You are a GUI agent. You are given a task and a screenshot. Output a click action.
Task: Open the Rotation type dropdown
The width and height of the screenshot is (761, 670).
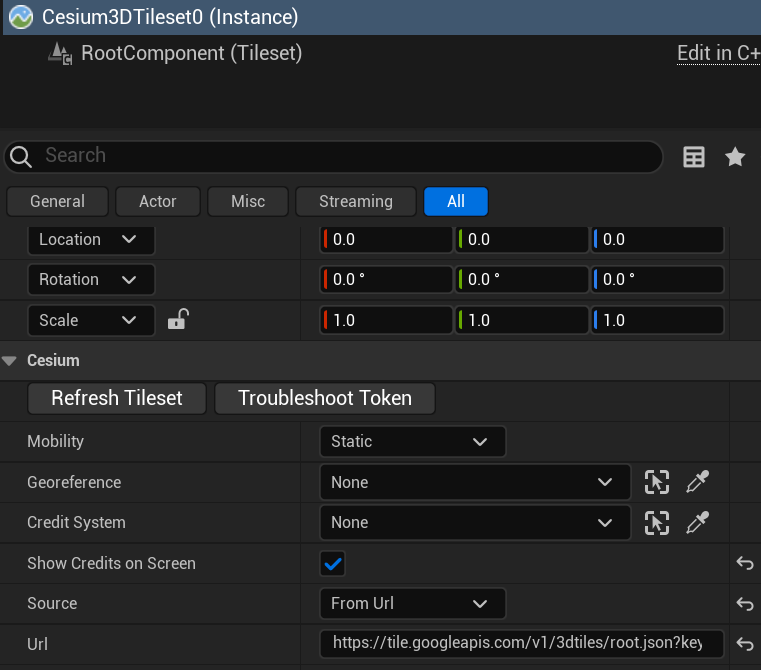pos(91,280)
